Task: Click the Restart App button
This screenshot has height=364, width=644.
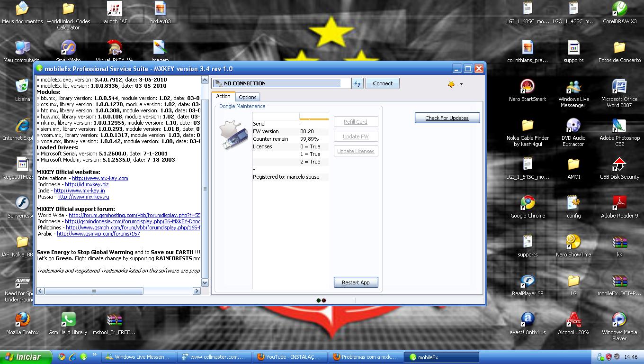Action: (x=356, y=282)
